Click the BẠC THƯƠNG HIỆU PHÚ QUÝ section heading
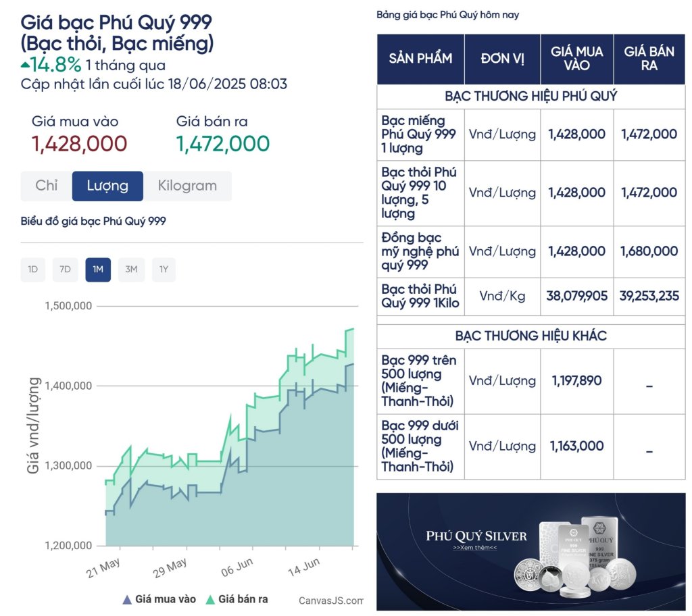692x616 pixels. point(531,96)
